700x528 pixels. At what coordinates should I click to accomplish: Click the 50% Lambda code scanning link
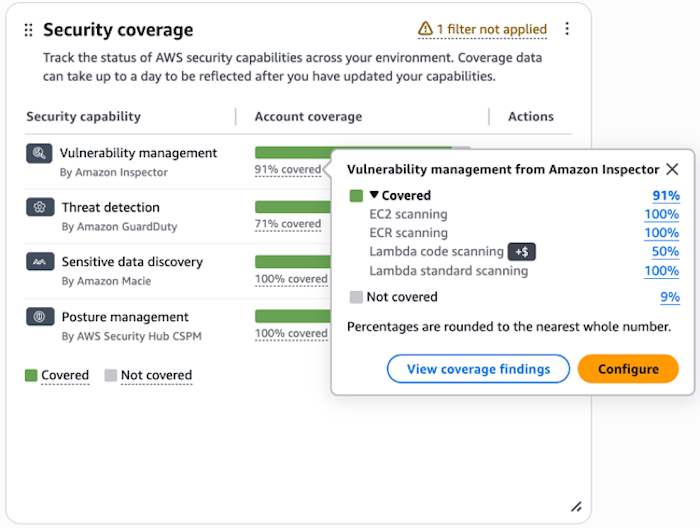point(666,252)
